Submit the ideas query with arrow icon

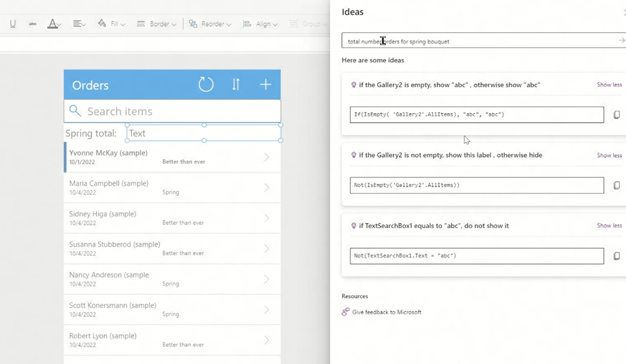pyautogui.click(x=621, y=41)
